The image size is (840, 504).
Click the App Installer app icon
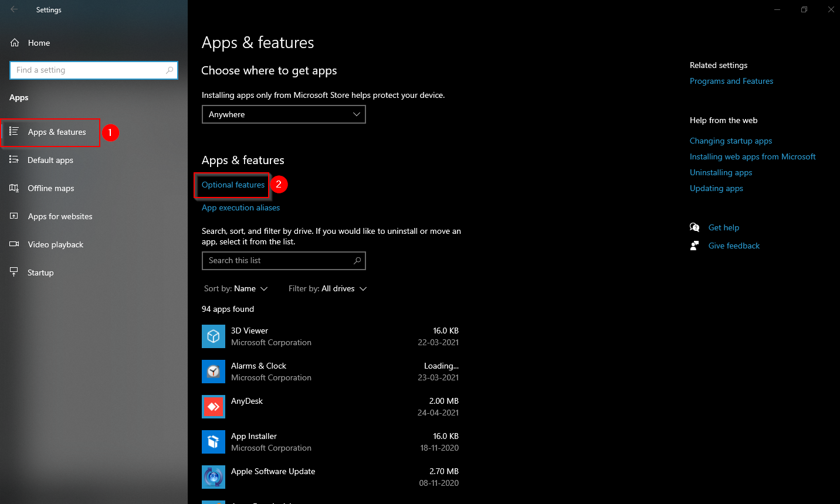tap(214, 442)
